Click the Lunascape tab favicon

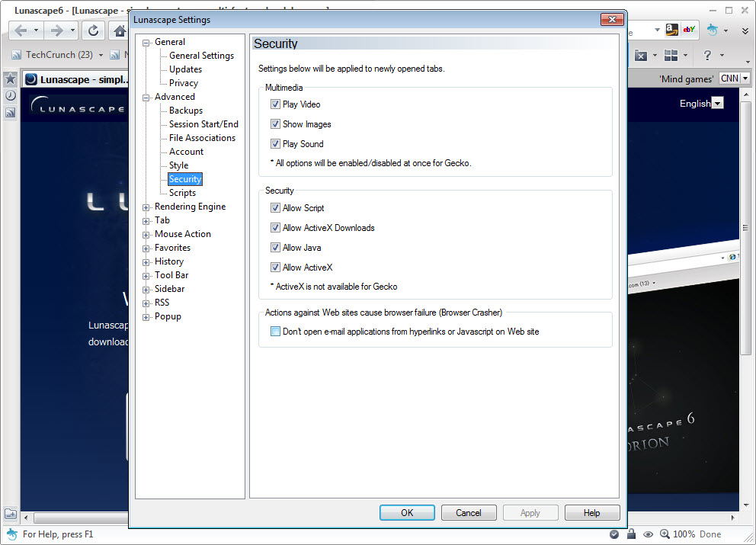30,79
